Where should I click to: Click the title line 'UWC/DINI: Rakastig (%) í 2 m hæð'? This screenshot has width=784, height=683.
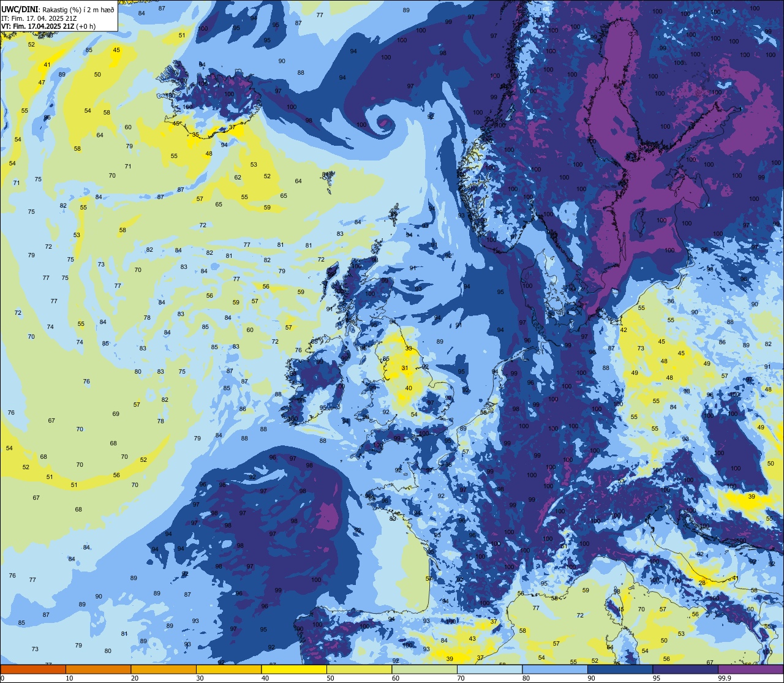(x=58, y=9)
